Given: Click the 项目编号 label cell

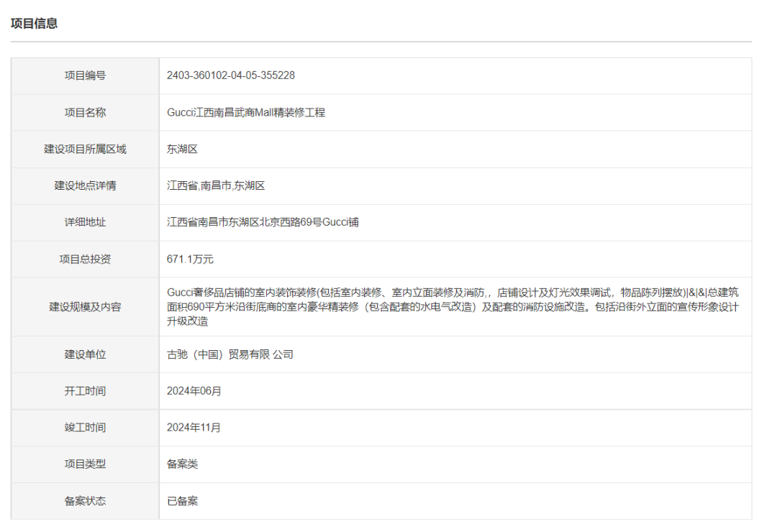Looking at the screenshot, I should 85,75.
